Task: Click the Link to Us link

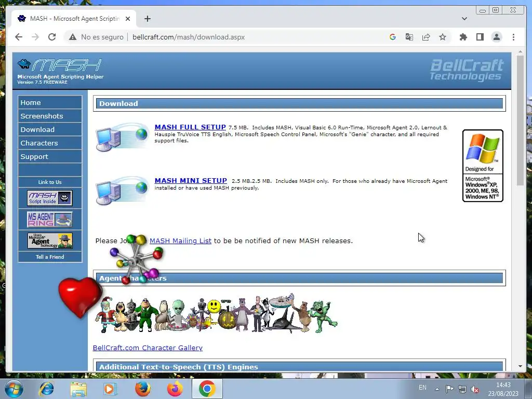Action: tap(50, 182)
